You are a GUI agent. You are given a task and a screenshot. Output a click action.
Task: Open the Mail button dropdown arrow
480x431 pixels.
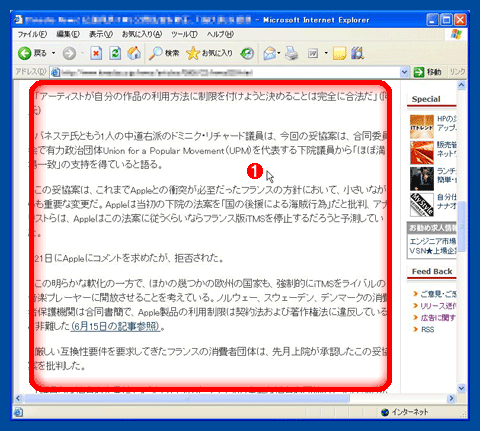click(x=279, y=53)
